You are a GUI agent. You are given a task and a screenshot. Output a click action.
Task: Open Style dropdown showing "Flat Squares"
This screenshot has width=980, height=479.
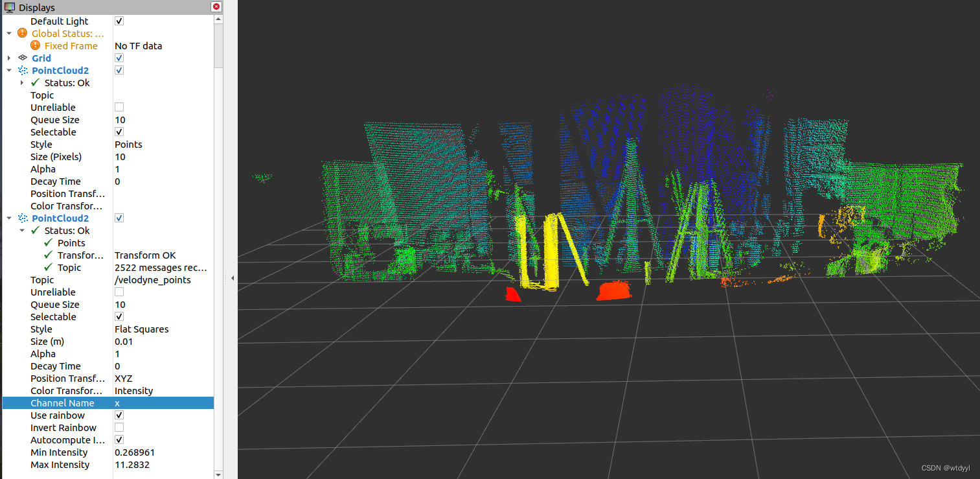coord(163,329)
